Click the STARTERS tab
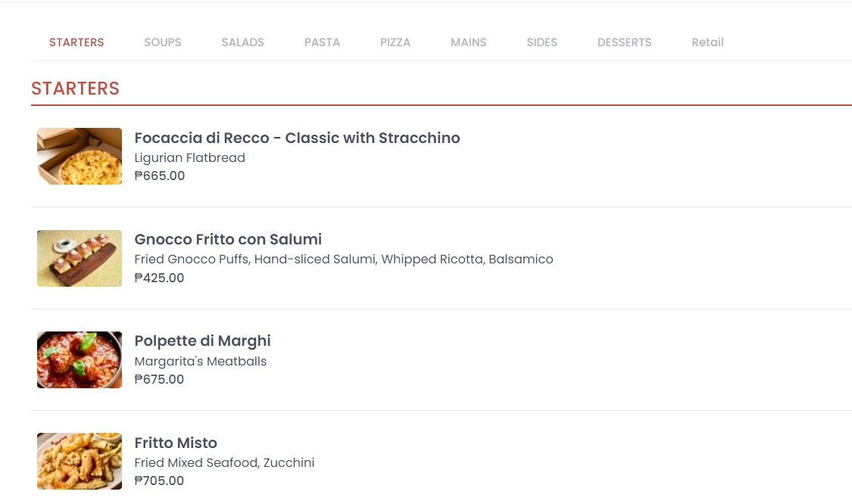Screen dimensions: 852x504 tap(76, 42)
